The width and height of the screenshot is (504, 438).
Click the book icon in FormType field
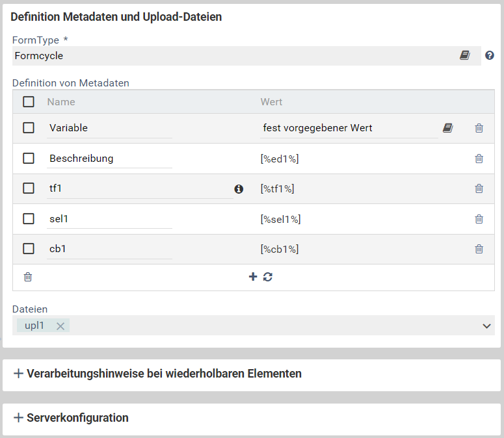[x=464, y=56]
